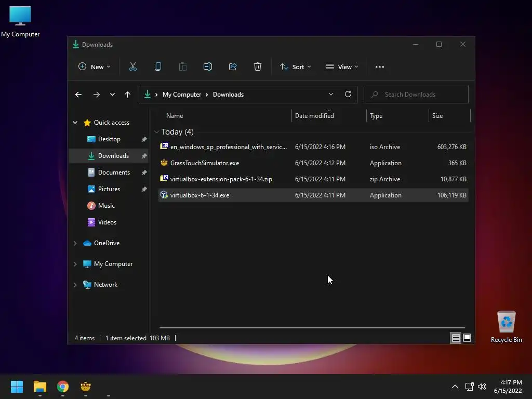Viewport: 532px width, 399px height.
Task: Click the 10,877 KB size cell
Action: [x=453, y=179]
